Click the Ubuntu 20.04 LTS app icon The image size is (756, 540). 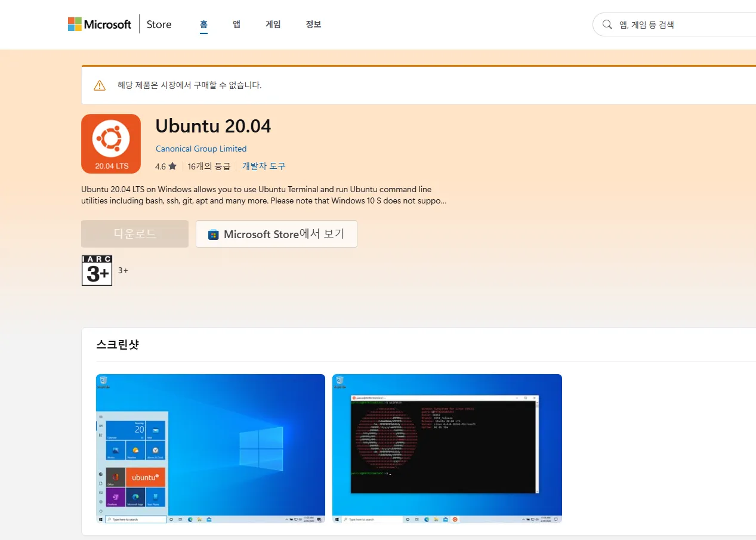tap(111, 144)
